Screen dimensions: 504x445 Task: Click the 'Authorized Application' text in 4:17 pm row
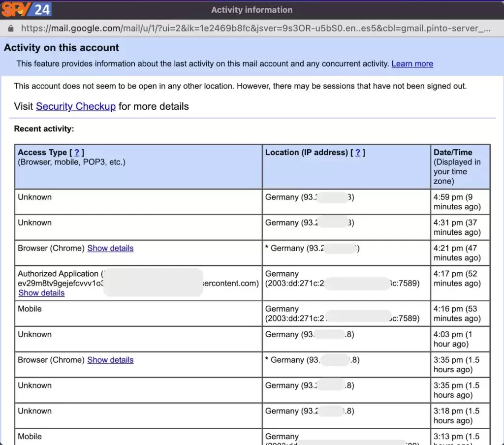(x=58, y=274)
